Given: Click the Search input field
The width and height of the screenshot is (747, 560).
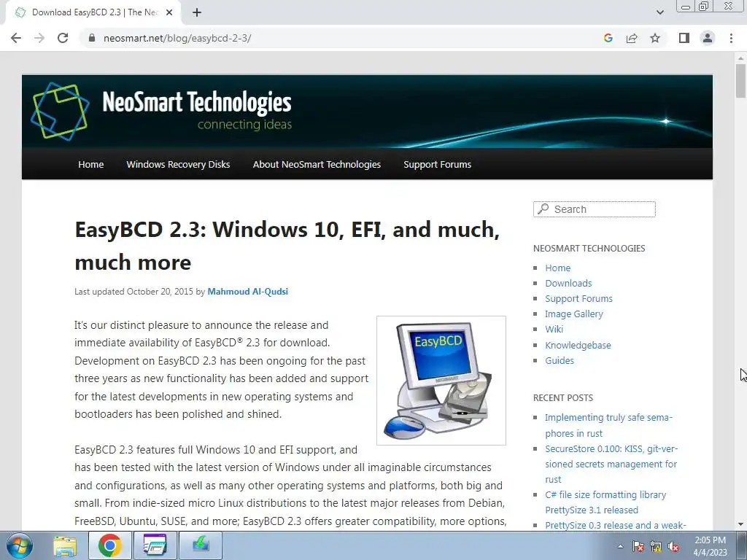Looking at the screenshot, I should click(x=594, y=209).
